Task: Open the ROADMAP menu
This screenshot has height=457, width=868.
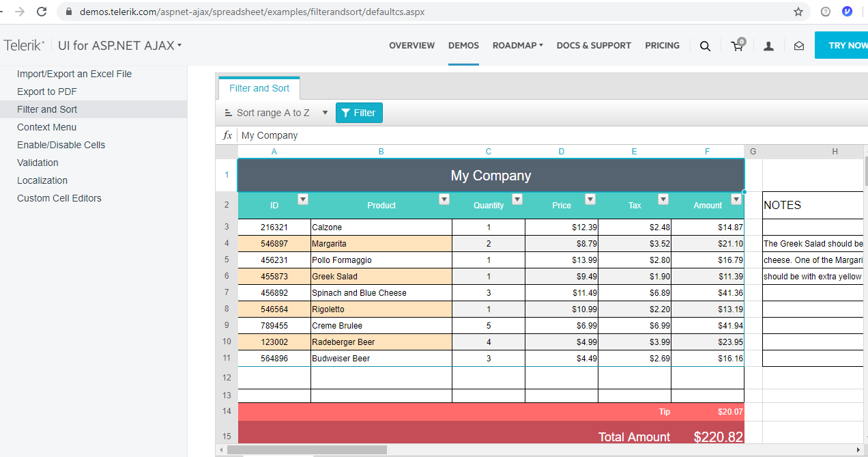Action: pos(518,46)
